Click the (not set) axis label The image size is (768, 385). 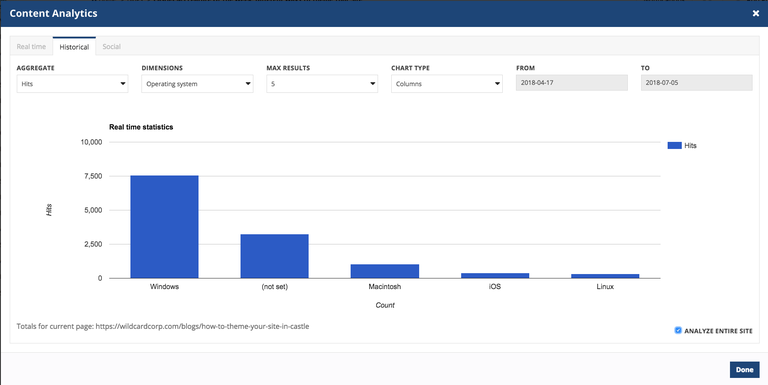(x=274, y=287)
